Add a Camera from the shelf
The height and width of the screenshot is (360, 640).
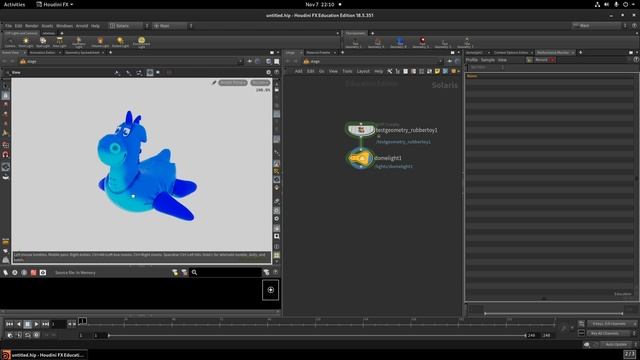[x=10, y=42]
